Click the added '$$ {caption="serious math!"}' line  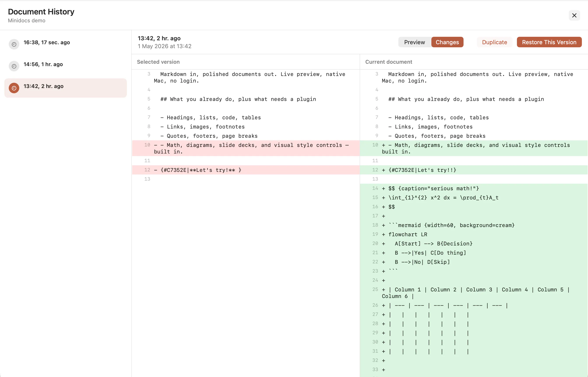tap(474, 188)
